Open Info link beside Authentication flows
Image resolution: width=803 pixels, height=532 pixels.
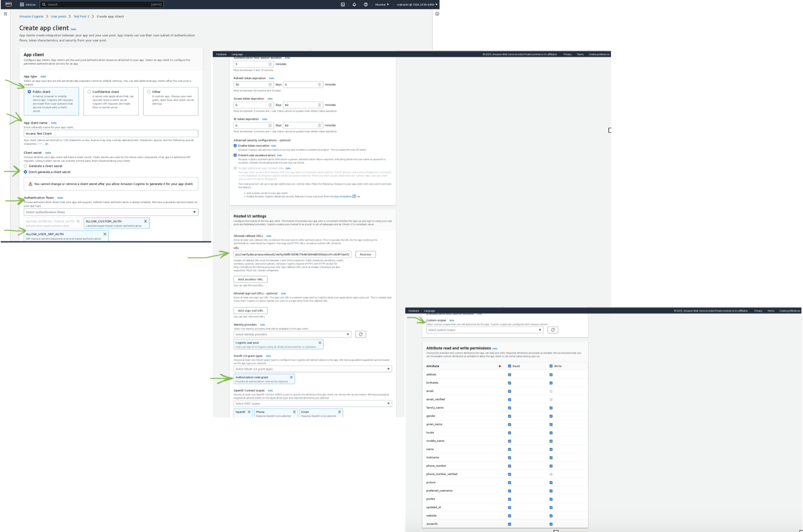[x=60, y=198]
